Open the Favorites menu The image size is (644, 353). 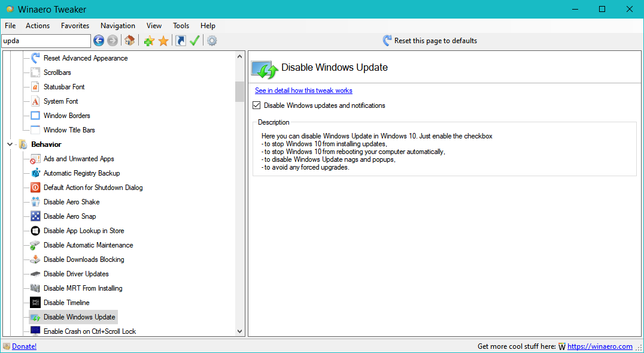pos(75,26)
